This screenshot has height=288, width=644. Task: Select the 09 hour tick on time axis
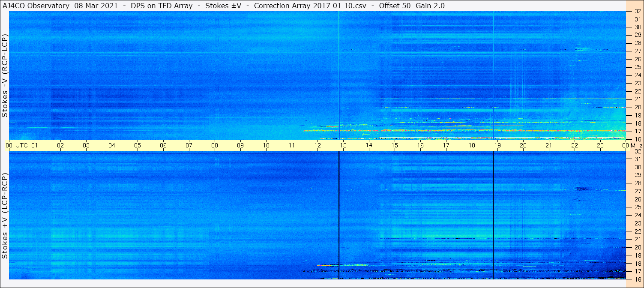coord(240,145)
